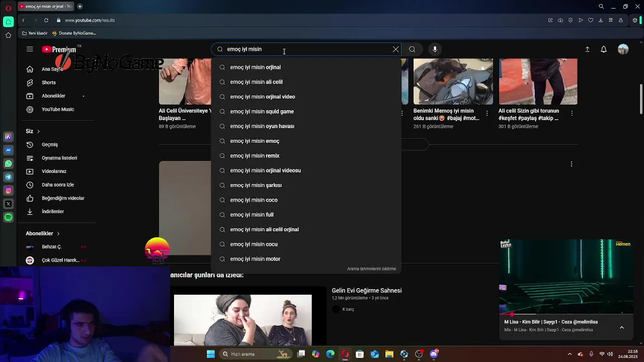Open the YouTube hamburger guide menu
This screenshot has width=644, height=362.
tap(30, 49)
